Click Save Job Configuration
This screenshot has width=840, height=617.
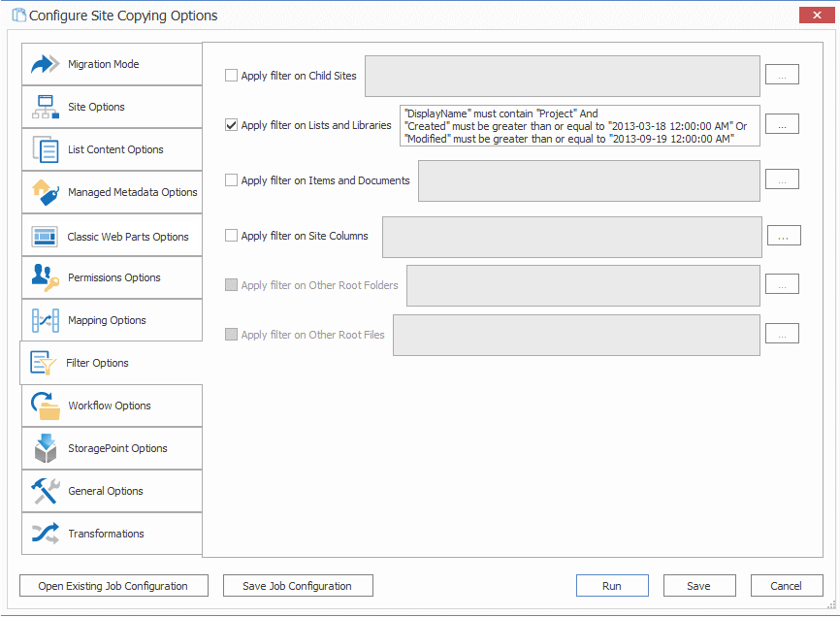pyautogui.click(x=296, y=586)
